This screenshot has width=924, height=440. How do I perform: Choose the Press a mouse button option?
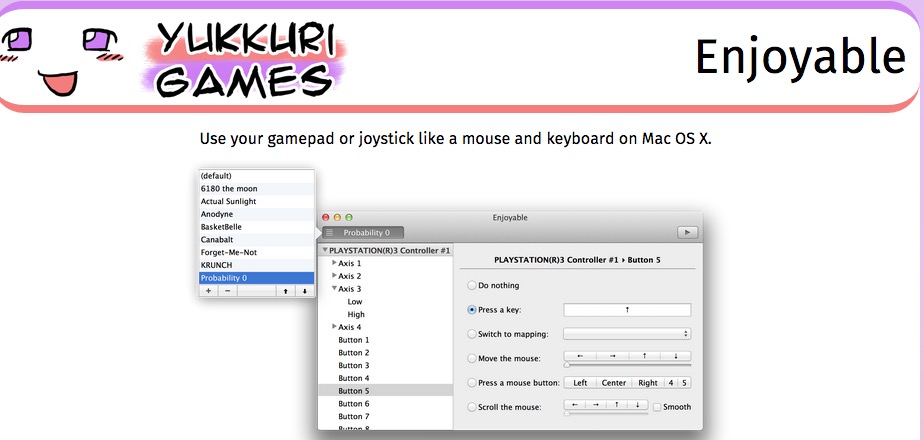coord(471,383)
